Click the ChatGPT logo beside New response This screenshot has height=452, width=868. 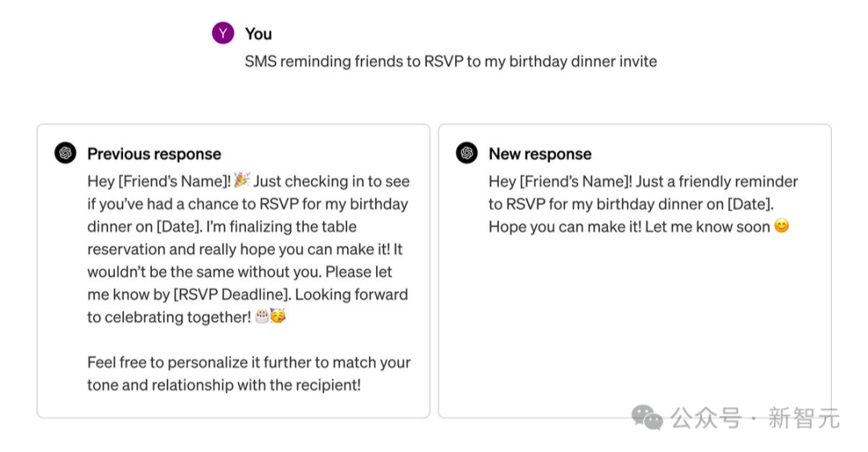[466, 153]
